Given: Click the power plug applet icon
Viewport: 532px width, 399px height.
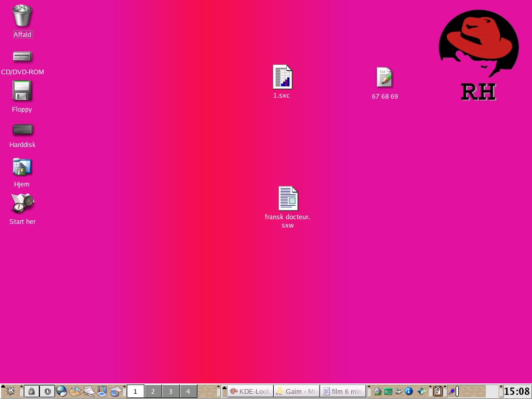Looking at the screenshot, I should point(453,391).
